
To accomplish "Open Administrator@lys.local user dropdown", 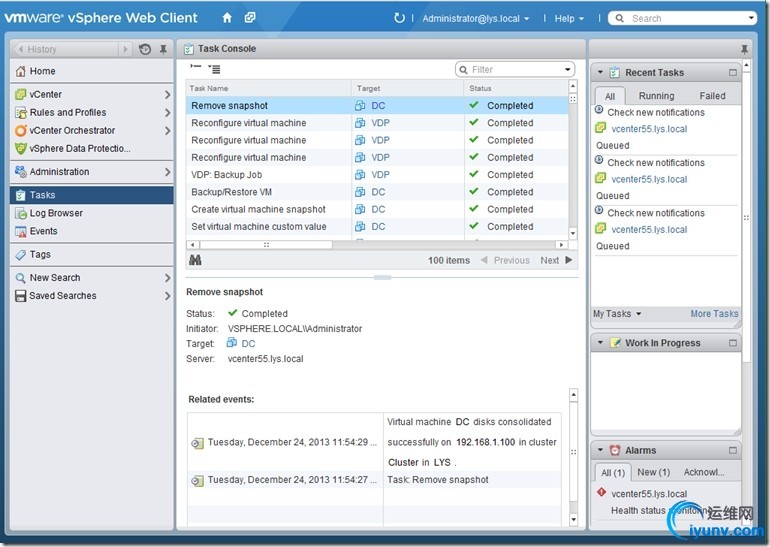I will [x=476, y=19].
